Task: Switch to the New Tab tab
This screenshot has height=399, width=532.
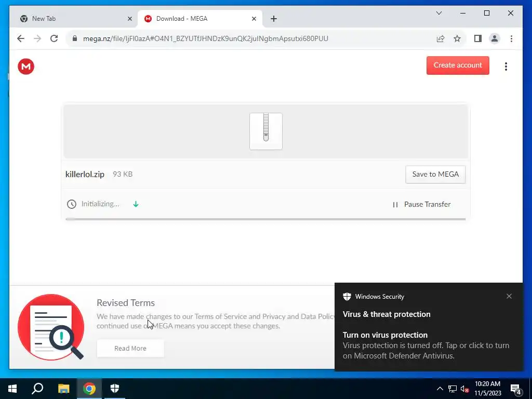Action: click(74, 19)
